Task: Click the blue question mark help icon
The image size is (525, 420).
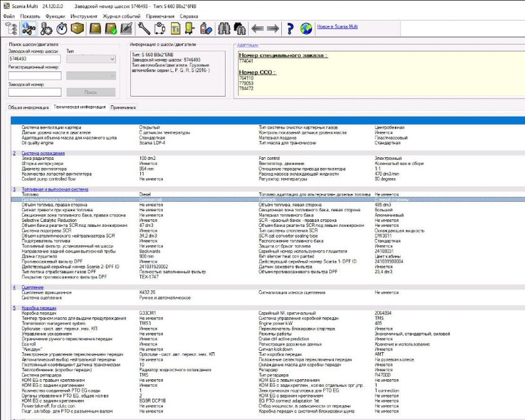Action: pos(290,28)
